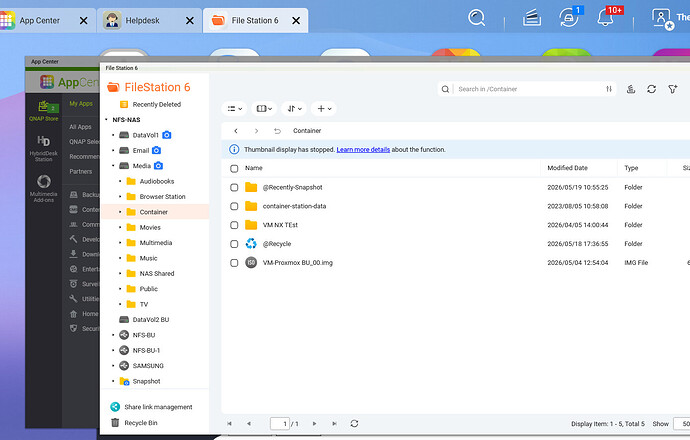
Task: Check the VM NX TEst folder checkbox
Action: (x=234, y=225)
